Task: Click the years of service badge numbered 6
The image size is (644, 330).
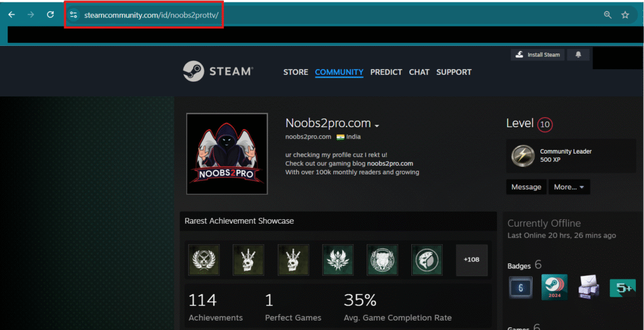Action: (x=520, y=288)
